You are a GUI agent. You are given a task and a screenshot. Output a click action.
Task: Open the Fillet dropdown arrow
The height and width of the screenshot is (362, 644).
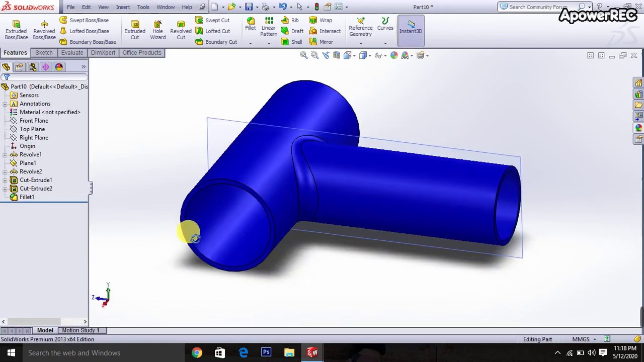(250, 43)
